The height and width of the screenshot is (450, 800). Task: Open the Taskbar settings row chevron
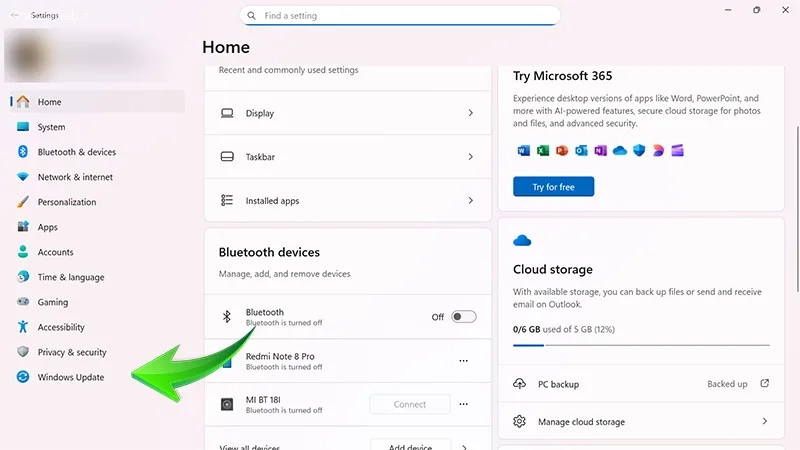(470, 157)
